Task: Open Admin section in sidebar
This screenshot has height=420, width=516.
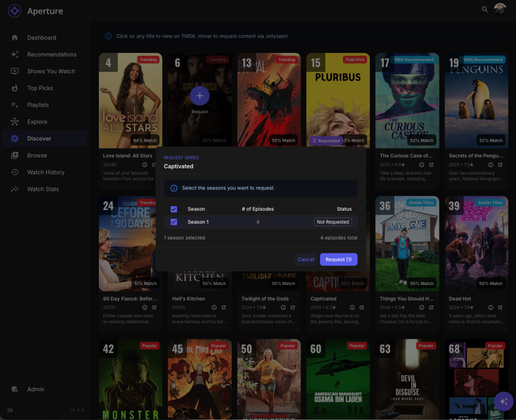Action: 45,389
